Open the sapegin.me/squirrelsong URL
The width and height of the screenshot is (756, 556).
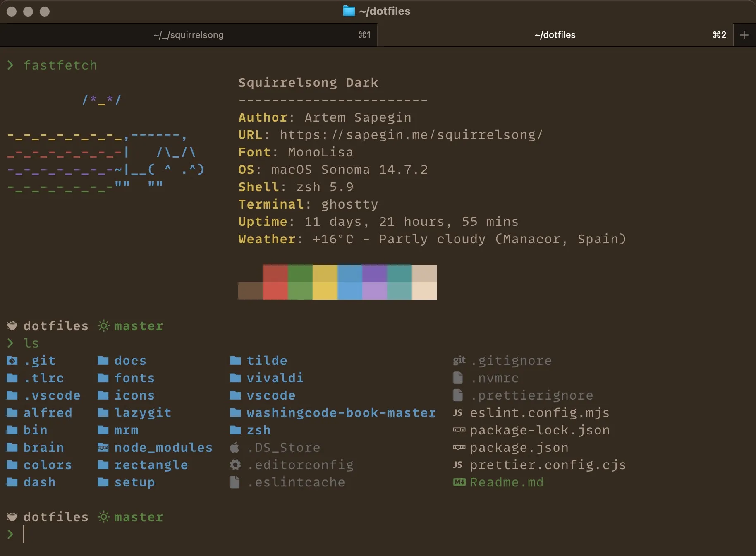coord(411,135)
